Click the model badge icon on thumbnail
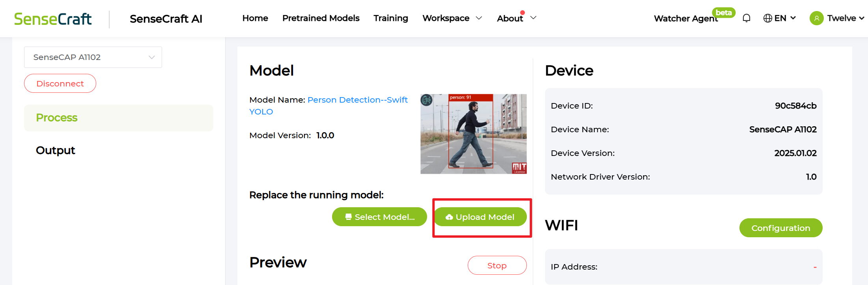 426,100
